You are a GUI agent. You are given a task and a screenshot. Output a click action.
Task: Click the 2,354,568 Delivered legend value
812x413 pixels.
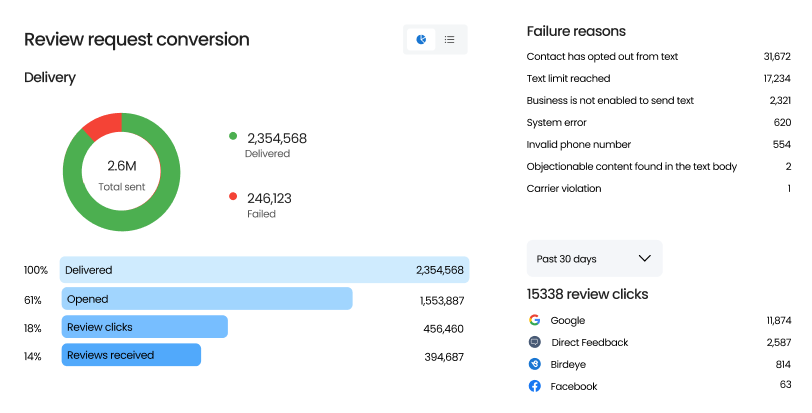click(277, 138)
